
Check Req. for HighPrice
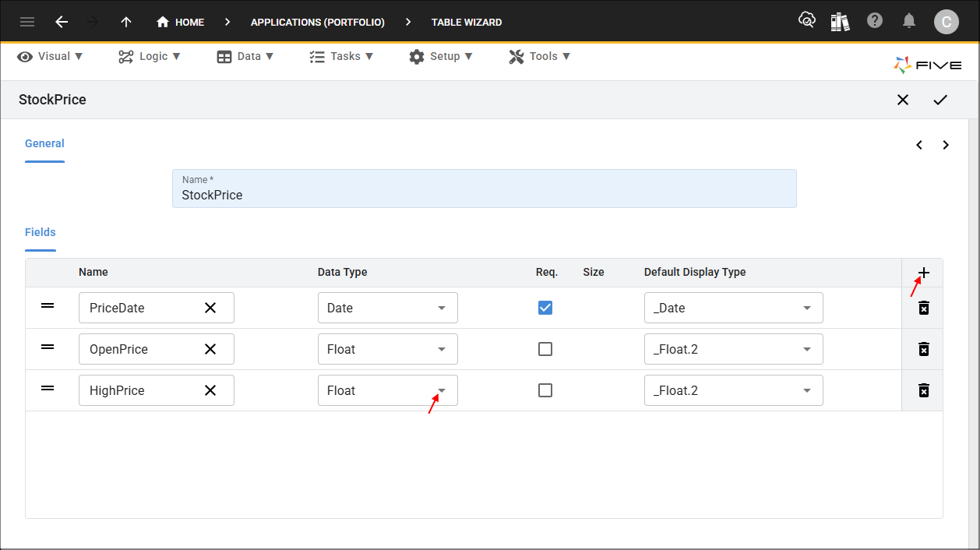point(545,390)
